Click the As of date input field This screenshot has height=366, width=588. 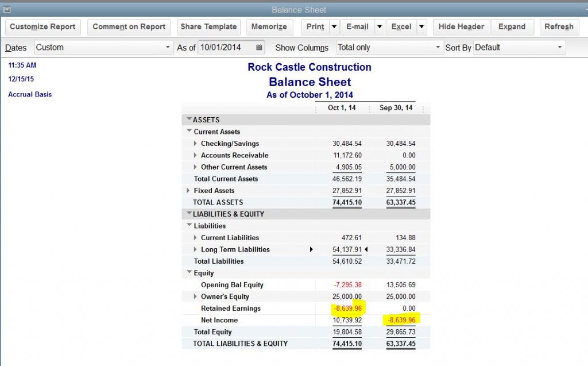point(225,48)
